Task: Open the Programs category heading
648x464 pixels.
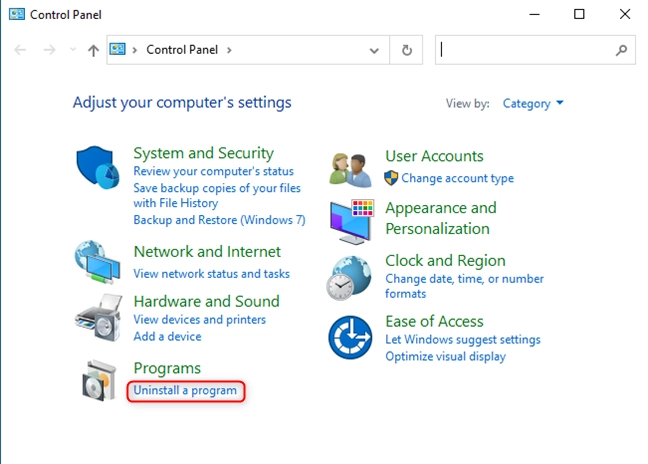Action: 167,368
